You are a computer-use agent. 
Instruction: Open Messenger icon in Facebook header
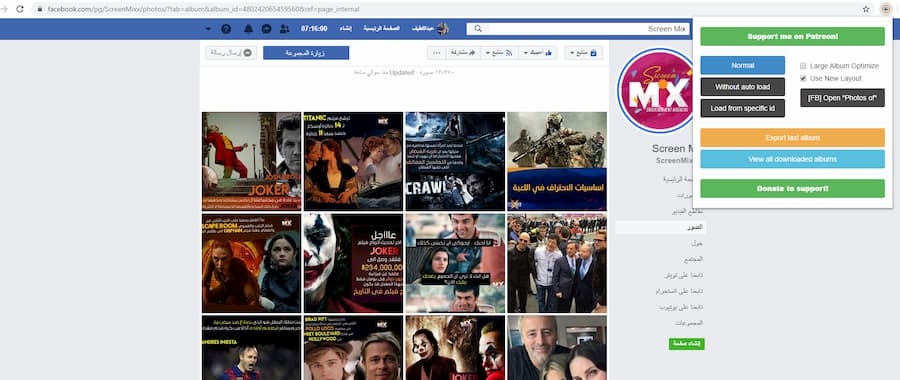[x=266, y=29]
